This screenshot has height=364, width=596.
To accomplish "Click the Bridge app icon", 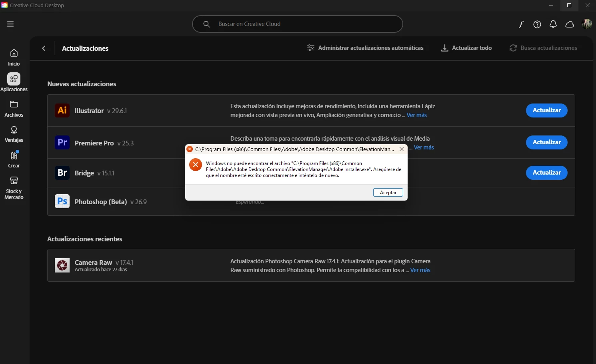I will tap(62, 173).
